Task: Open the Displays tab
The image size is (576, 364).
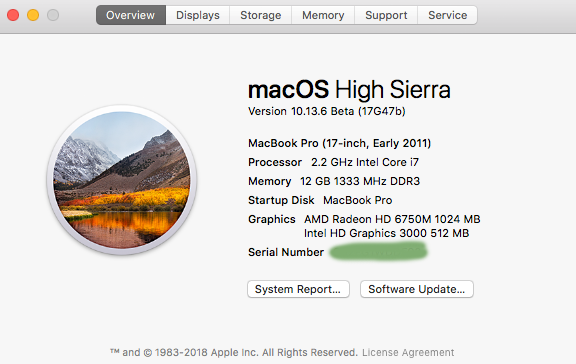Action: tap(198, 15)
